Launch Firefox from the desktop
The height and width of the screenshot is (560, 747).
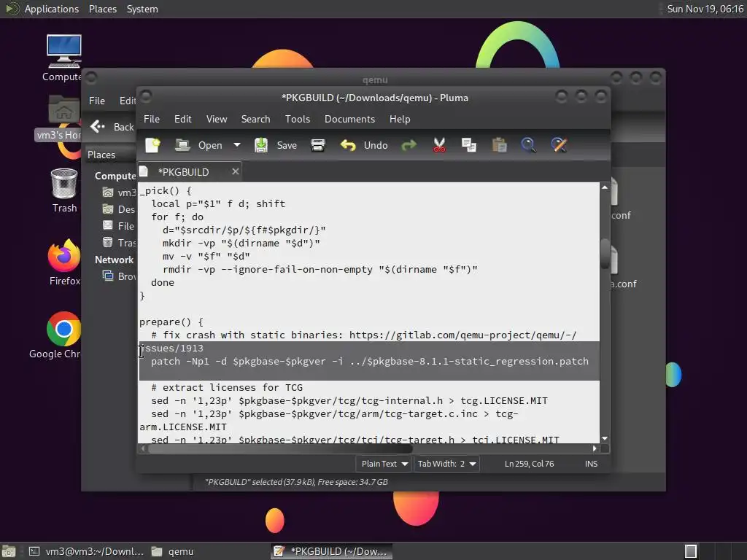[64, 262]
